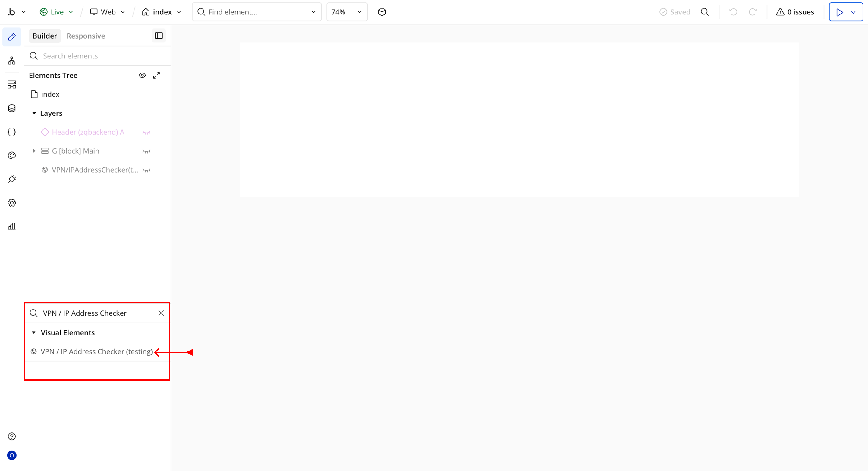Expand the G [block] Main group
The width and height of the screenshot is (868, 471).
click(34, 151)
